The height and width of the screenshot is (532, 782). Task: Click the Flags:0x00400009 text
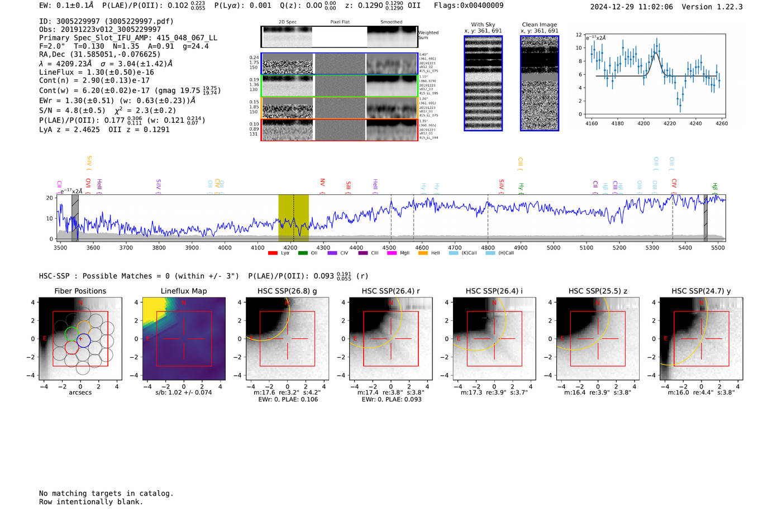coord(469,6)
